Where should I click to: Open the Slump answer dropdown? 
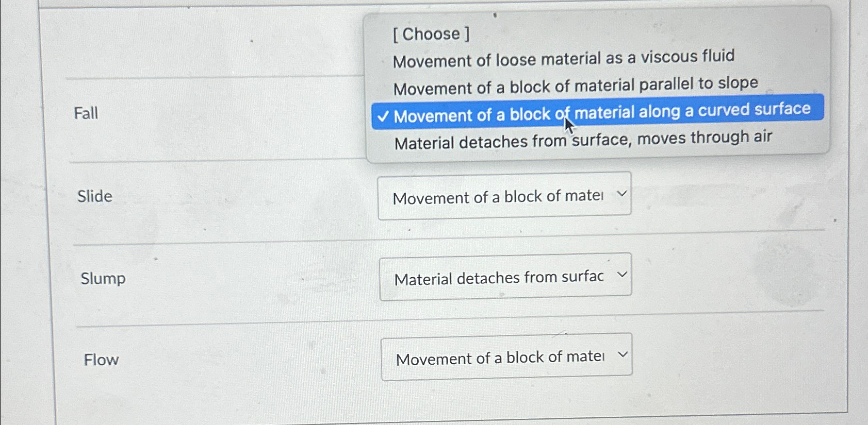pyautogui.click(x=505, y=276)
